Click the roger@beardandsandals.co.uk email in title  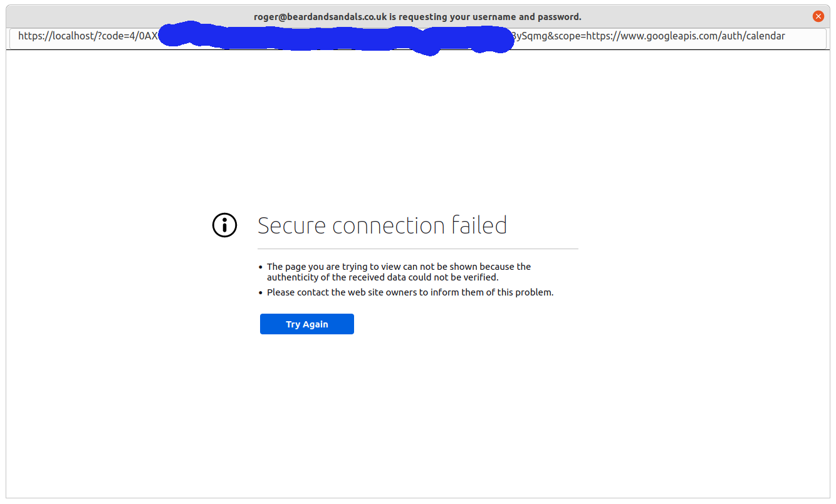tap(320, 17)
